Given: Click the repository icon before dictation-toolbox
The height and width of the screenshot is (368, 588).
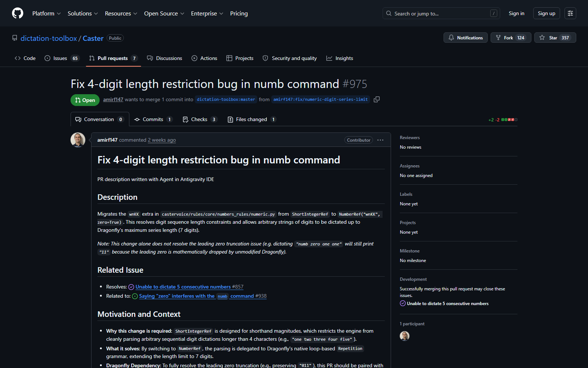Looking at the screenshot, I should 15,38.
